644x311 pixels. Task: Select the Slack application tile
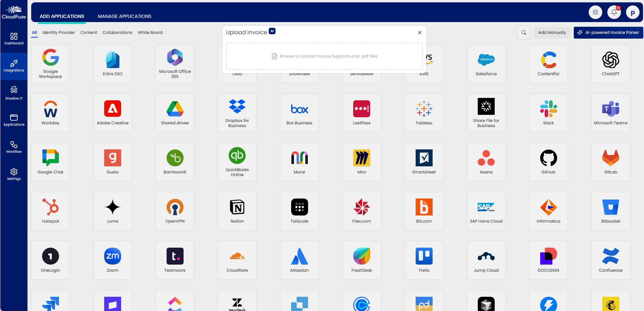pyautogui.click(x=548, y=113)
